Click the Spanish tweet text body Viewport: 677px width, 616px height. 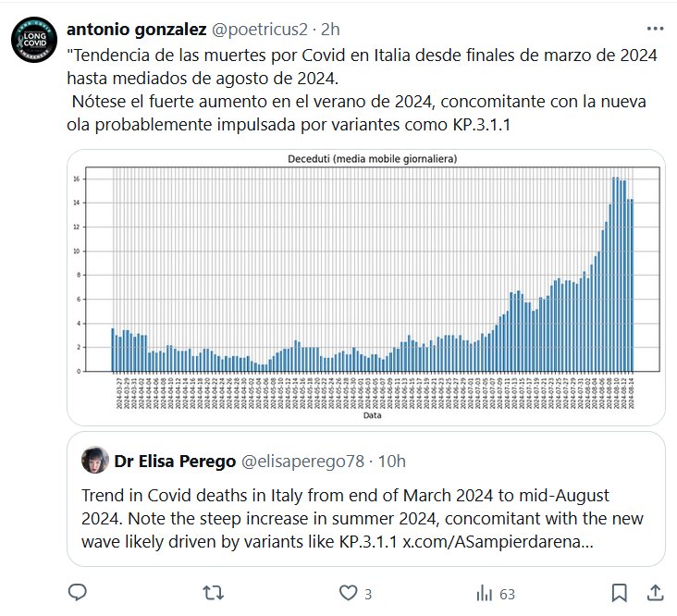[x=361, y=89]
